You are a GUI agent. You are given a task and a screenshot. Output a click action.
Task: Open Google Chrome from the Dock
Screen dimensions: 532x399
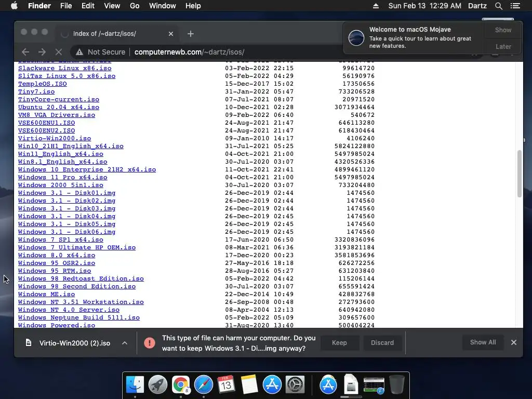[x=180, y=385]
